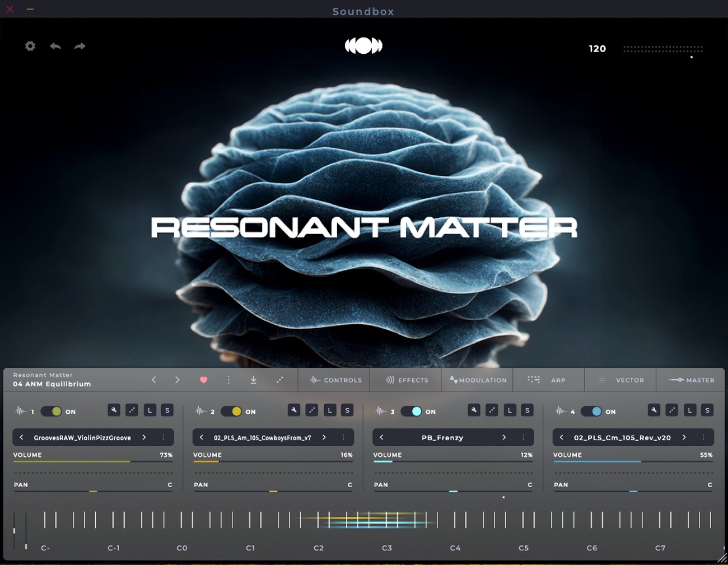The width and height of the screenshot is (728, 565).
Task: Open settings via the gear icon
Action: [x=30, y=46]
